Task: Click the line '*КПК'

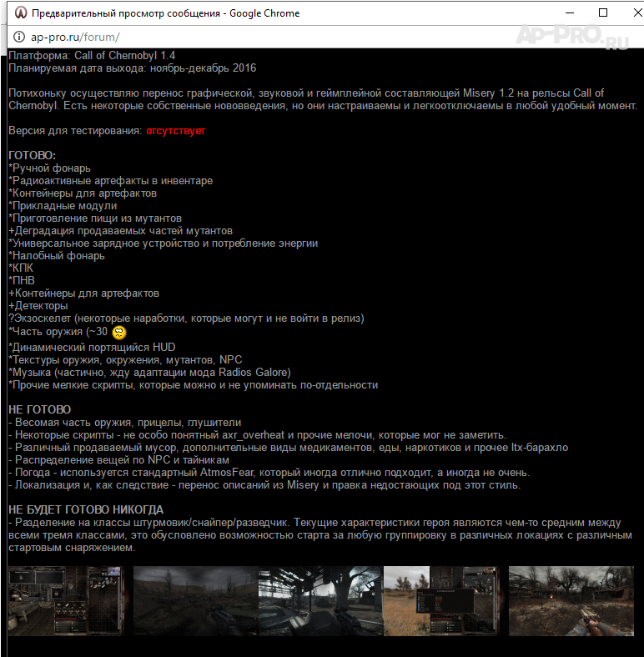Action: click(x=21, y=268)
